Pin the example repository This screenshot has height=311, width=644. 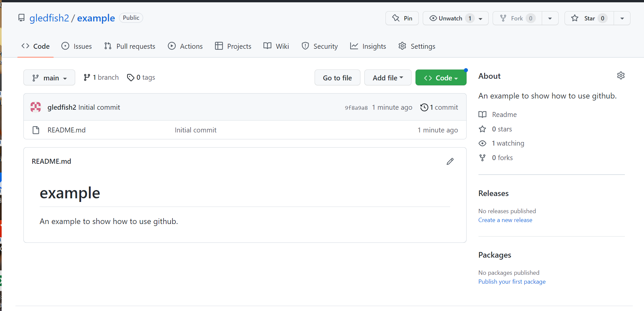coord(402,18)
